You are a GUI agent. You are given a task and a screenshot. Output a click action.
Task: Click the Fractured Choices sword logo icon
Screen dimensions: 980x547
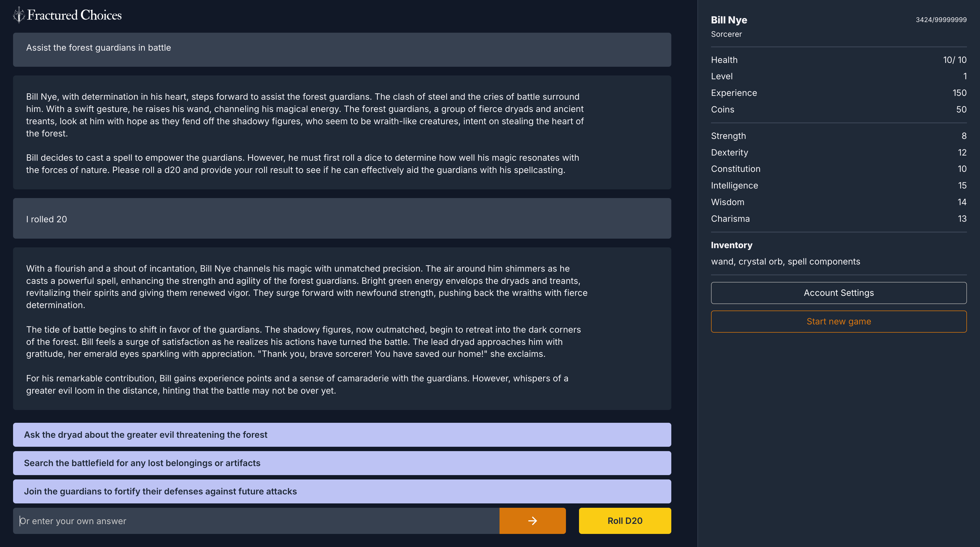[19, 15]
